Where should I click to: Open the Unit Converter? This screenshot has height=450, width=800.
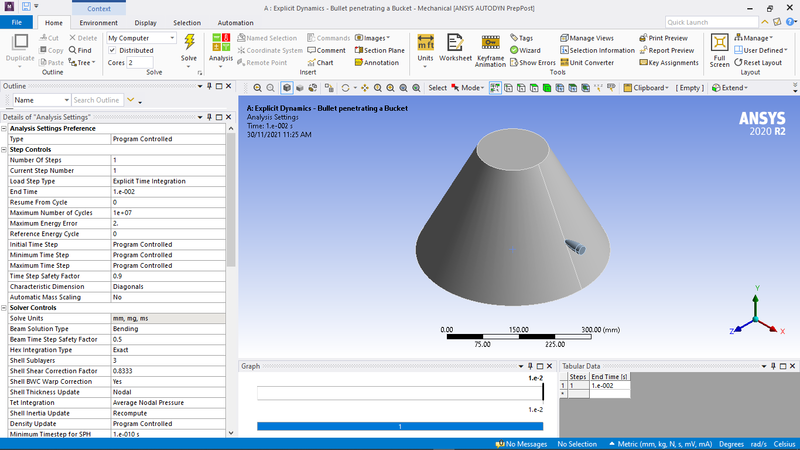(587, 62)
